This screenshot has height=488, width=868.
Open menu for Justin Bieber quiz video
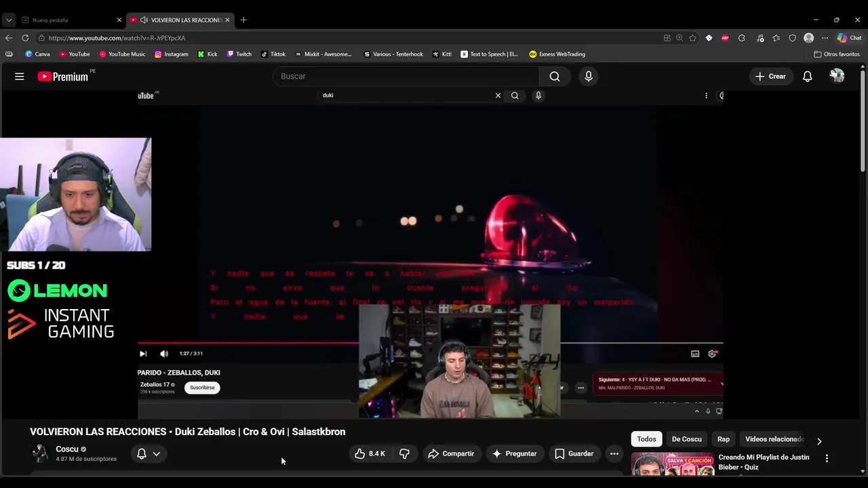(827, 459)
